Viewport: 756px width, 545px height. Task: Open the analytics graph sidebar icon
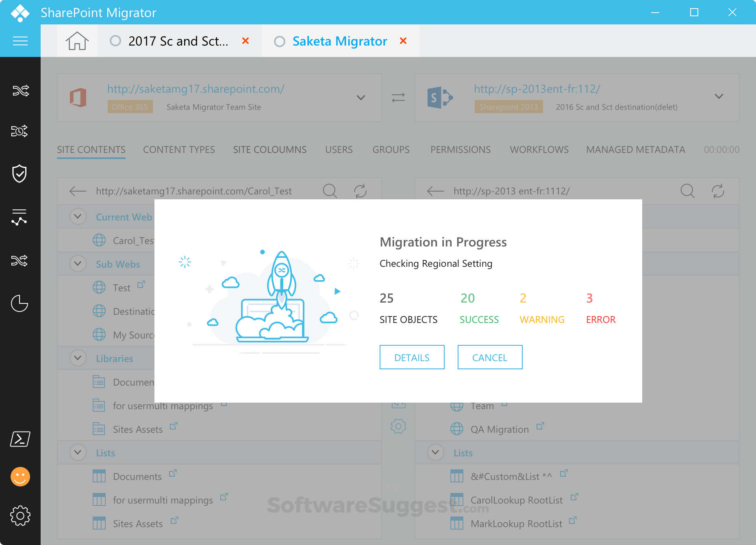point(20,217)
